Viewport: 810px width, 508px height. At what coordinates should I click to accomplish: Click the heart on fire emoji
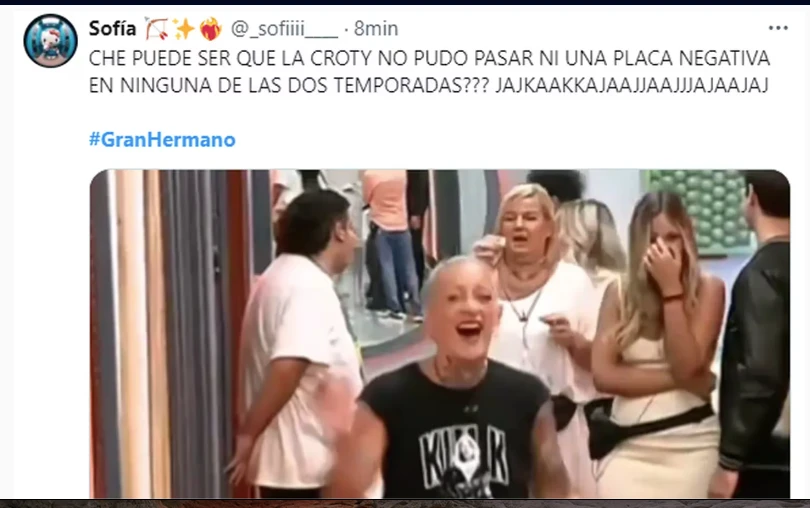click(210, 29)
